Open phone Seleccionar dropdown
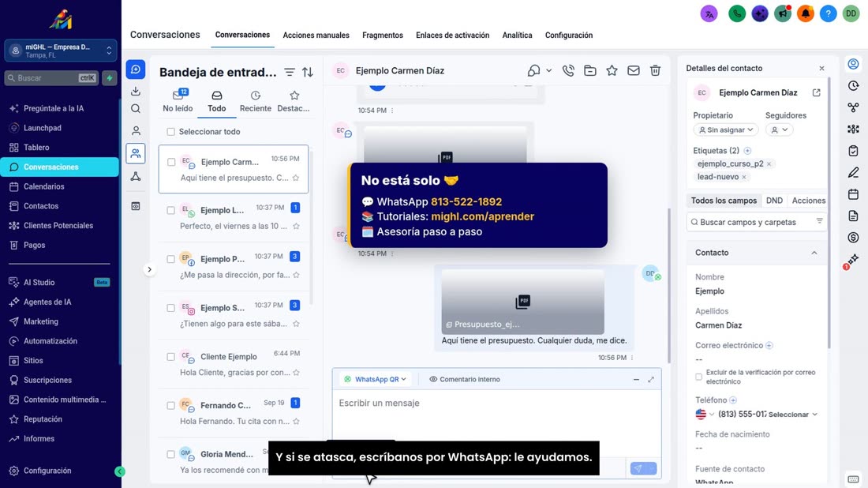This screenshot has width=868, height=488. pyautogui.click(x=793, y=415)
